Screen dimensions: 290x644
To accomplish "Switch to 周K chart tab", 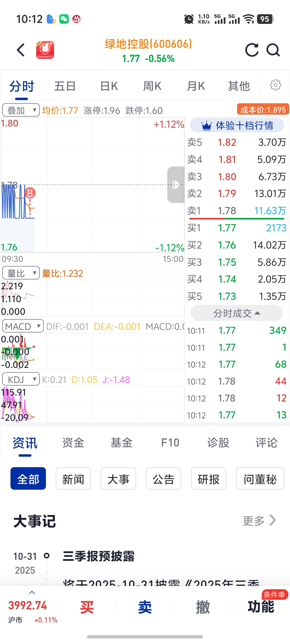I will coord(152,86).
